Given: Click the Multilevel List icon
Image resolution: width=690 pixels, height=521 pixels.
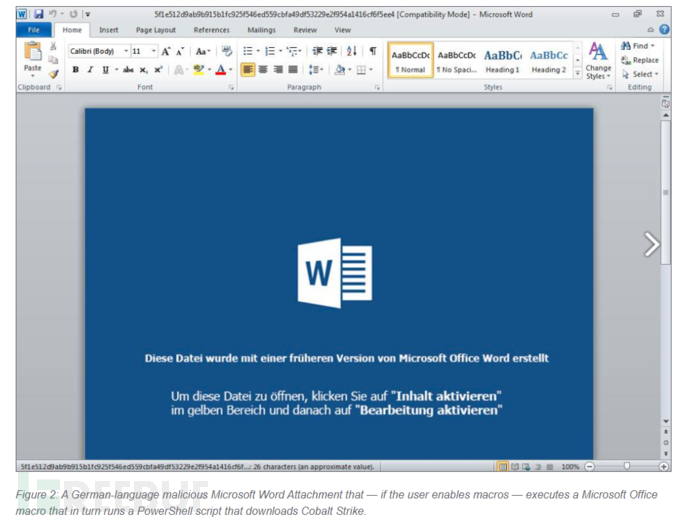Looking at the screenshot, I should coord(292,51).
